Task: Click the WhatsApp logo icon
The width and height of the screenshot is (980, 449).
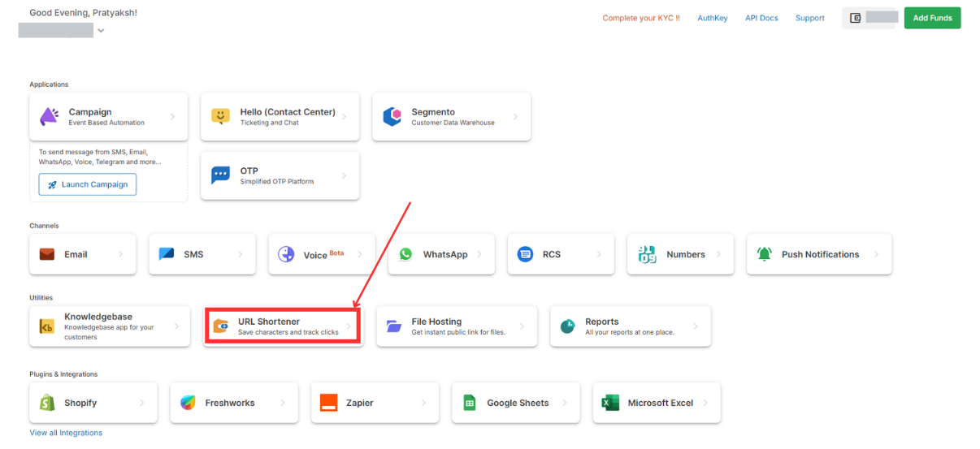Action: [x=405, y=254]
